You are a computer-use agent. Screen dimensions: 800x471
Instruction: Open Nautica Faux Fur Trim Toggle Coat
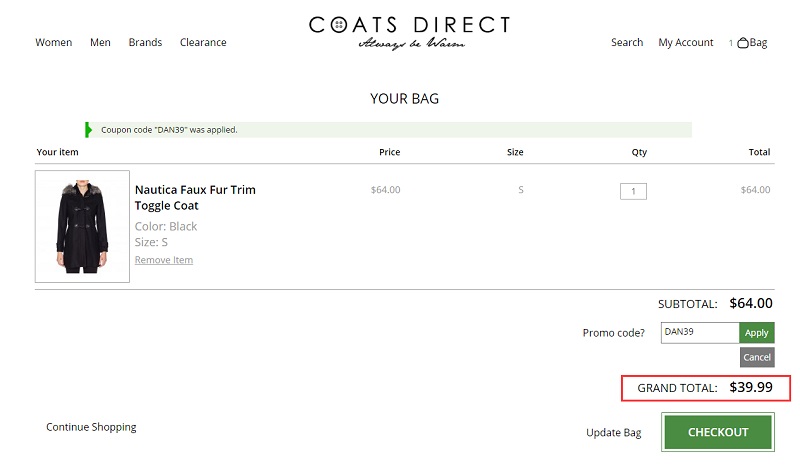pyautogui.click(x=195, y=197)
